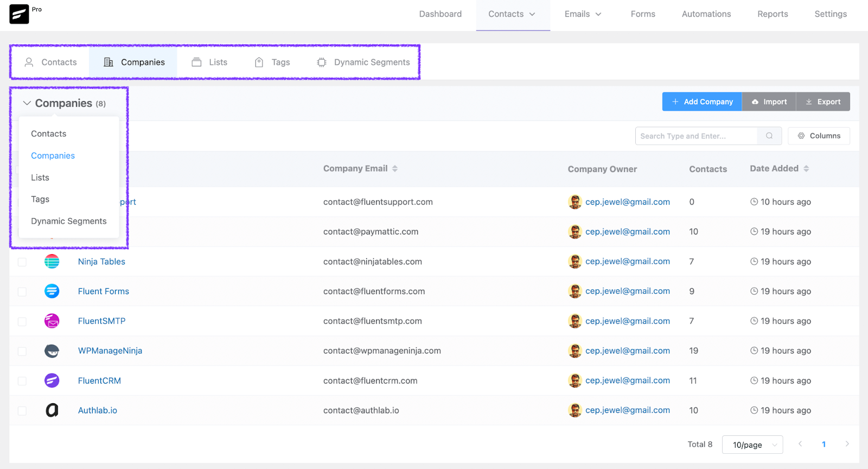Go to the previous page arrow

(x=800, y=444)
